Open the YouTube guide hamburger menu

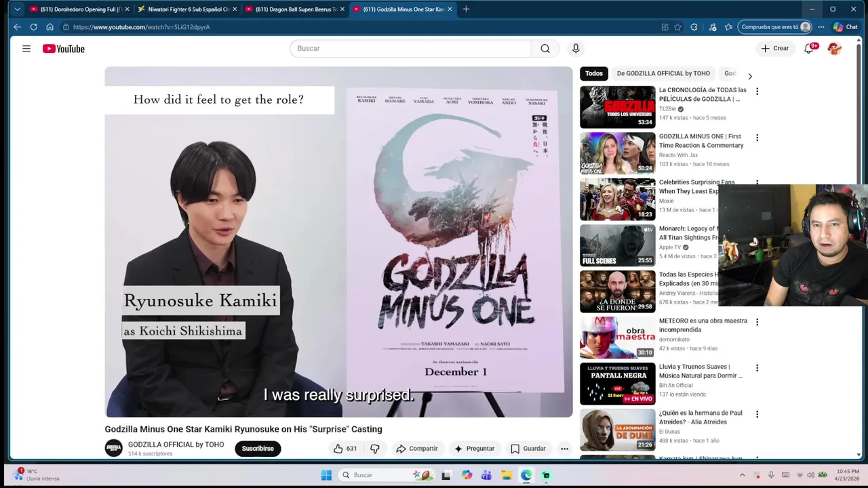(26, 48)
